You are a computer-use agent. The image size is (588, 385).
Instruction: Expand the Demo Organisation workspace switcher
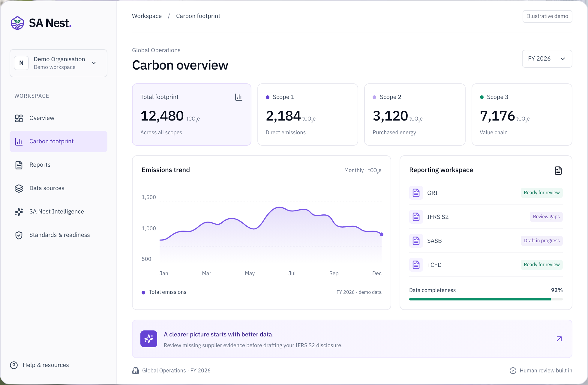point(58,63)
